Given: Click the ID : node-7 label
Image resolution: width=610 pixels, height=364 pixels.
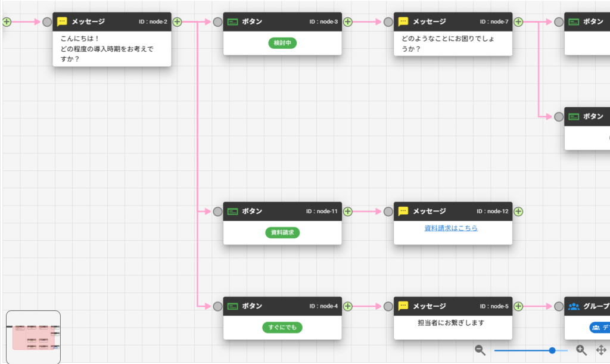Looking at the screenshot, I should 494,22.
